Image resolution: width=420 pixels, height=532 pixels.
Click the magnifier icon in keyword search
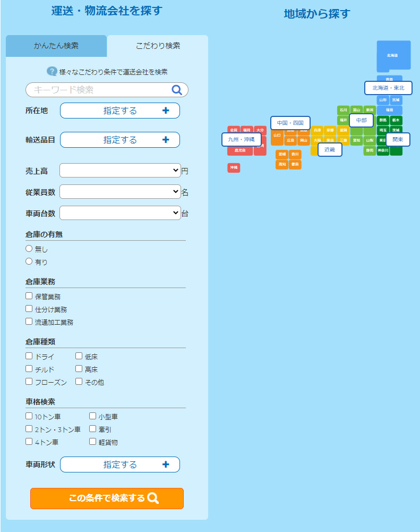(x=177, y=90)
